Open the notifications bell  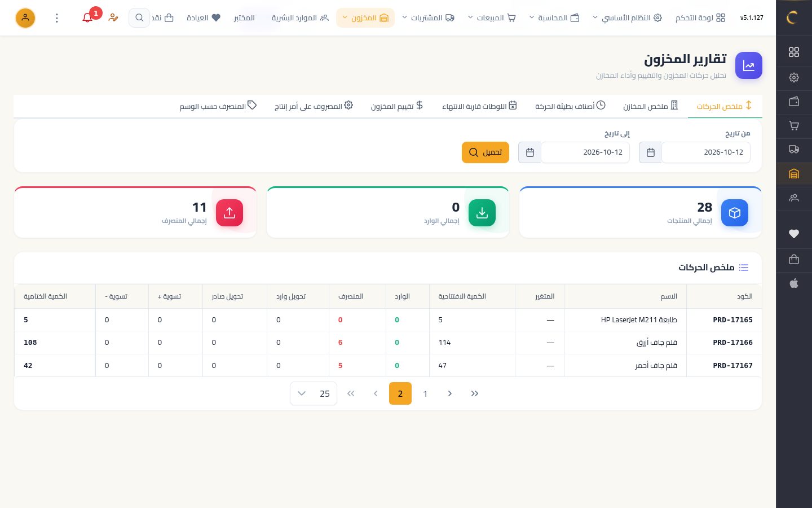[87, 17]
